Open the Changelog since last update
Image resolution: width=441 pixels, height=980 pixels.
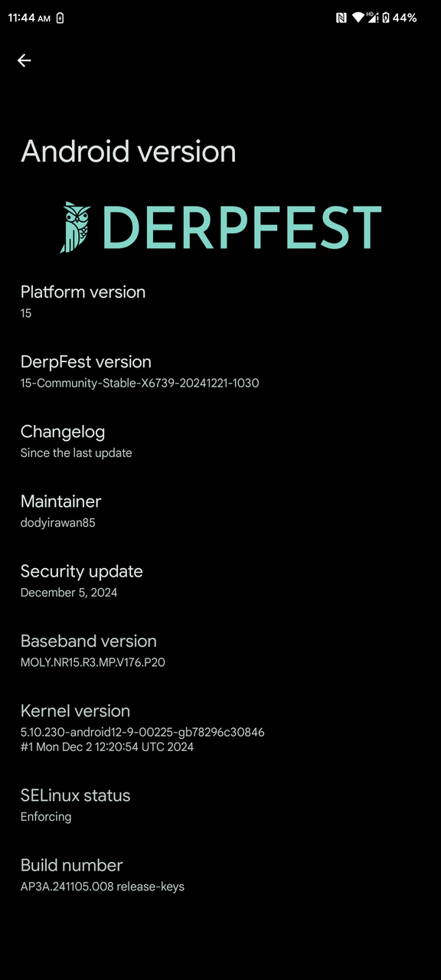pos(220,442)
